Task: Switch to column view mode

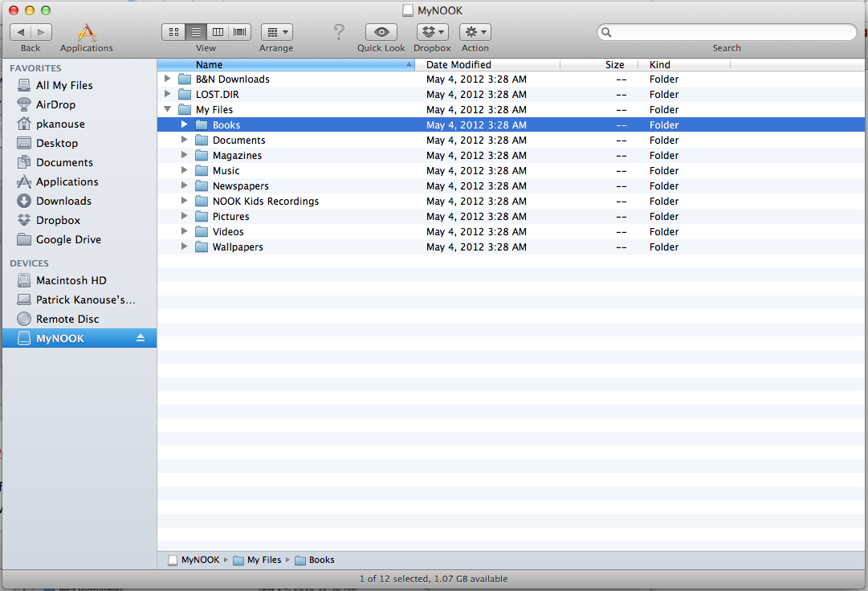Action: click(x=218, y=32)
